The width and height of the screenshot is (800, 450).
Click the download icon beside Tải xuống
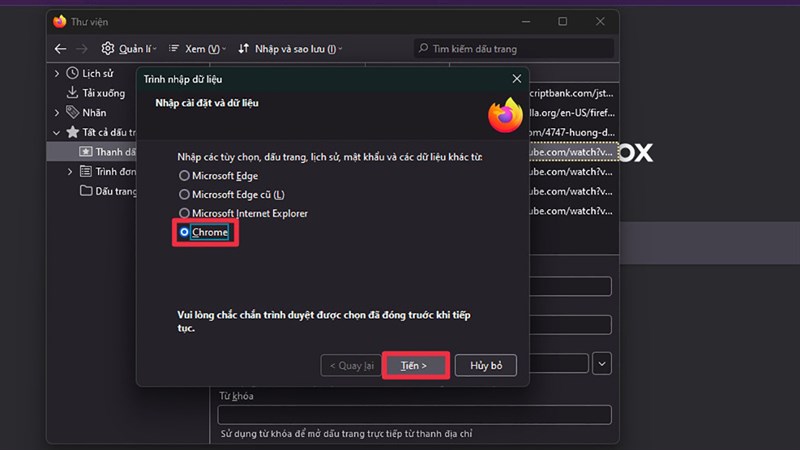click(x=72, y=92)
